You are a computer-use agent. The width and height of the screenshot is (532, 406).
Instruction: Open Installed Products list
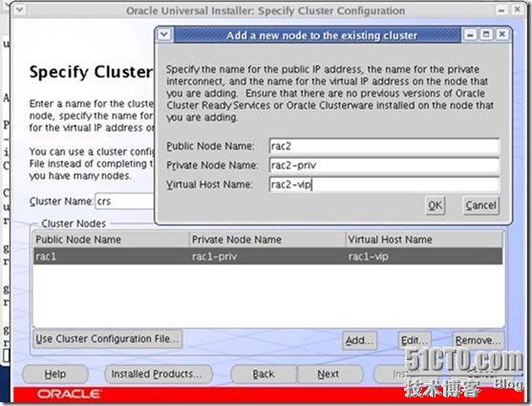[x=159, y=374]
